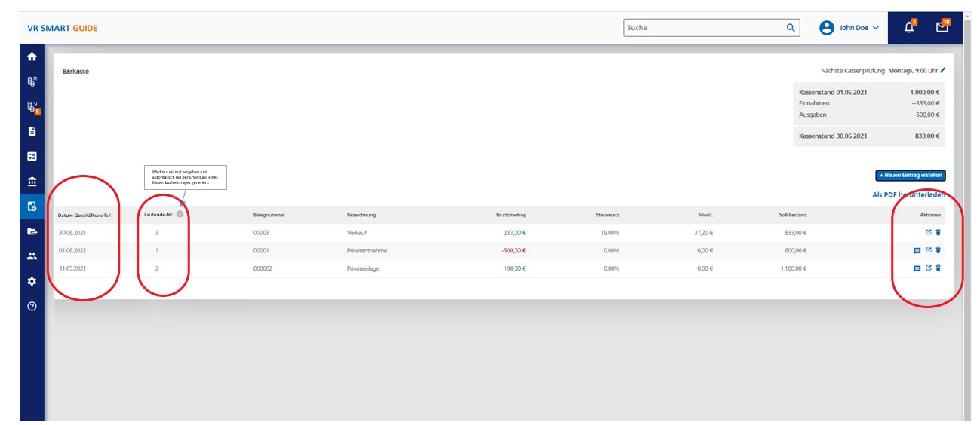Sort by Datum Geschäftsvorfall header
The width and height of the screenshot is (980, 425).
[84, 216]
